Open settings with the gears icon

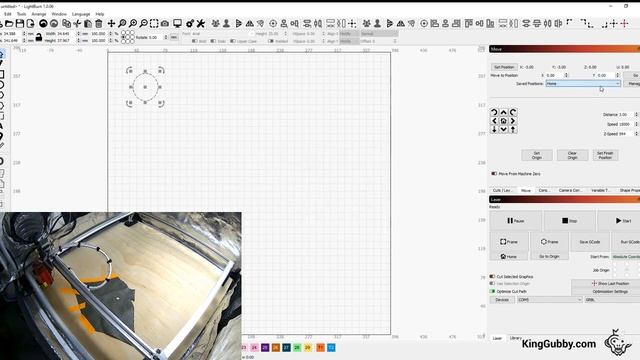pyautogui.click(x=190, y=24)
